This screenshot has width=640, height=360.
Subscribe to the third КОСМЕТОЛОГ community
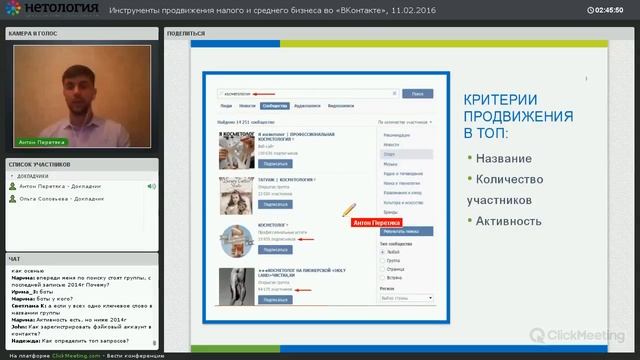[x=275, y=249]
